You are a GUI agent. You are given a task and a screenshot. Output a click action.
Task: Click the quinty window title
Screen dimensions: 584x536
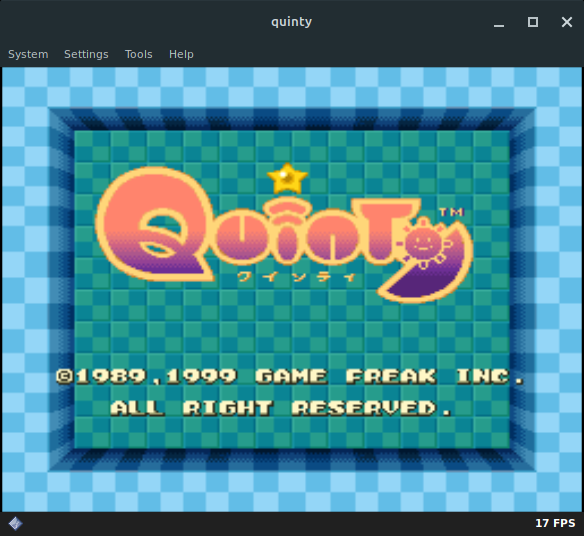(292, 22)
